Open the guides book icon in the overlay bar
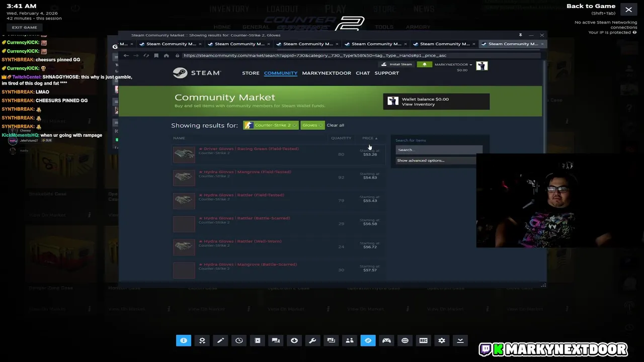The height and width of the screenshot is (362, 644). click(258, 340)
